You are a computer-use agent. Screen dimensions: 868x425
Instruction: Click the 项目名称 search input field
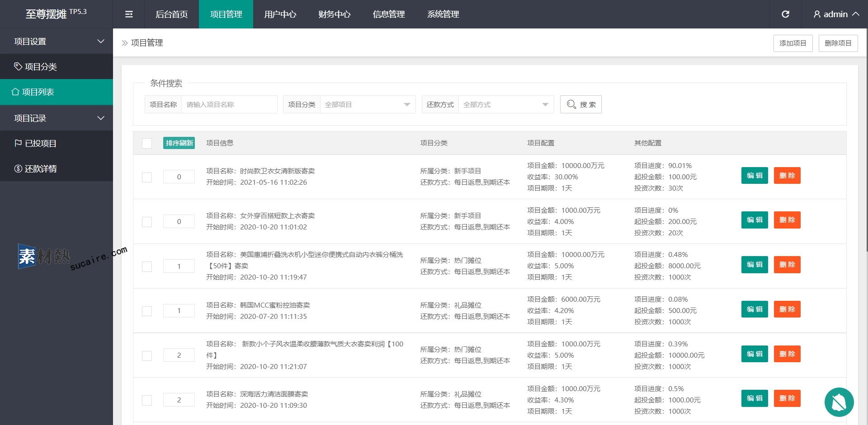pos(229,104)
